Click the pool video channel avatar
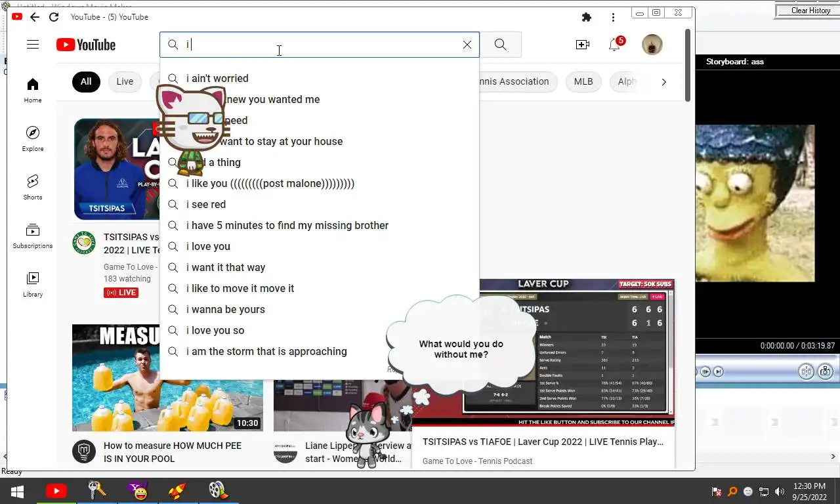Viewport: 840px width, 504px height. [83, 451]
